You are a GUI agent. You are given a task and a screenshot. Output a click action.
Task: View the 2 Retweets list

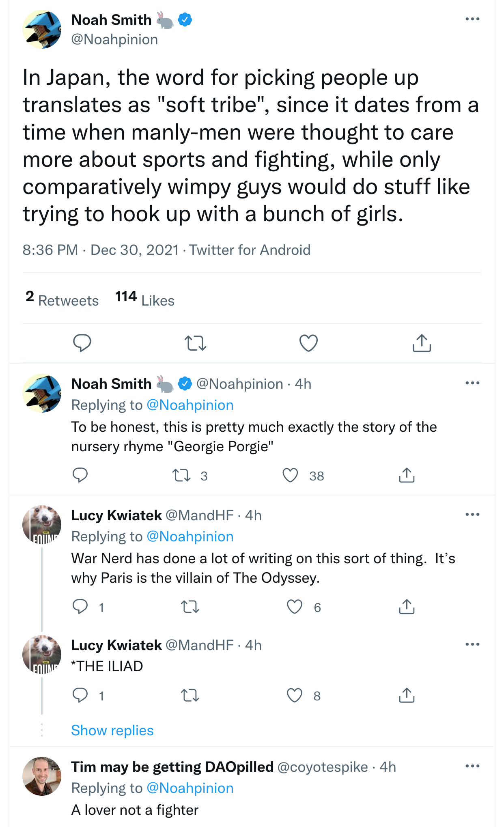(62, 300)
